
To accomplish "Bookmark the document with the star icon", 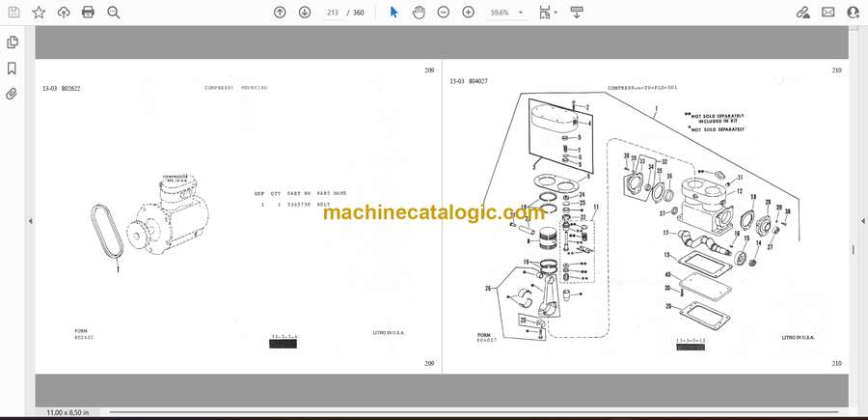I will [39, 13].
